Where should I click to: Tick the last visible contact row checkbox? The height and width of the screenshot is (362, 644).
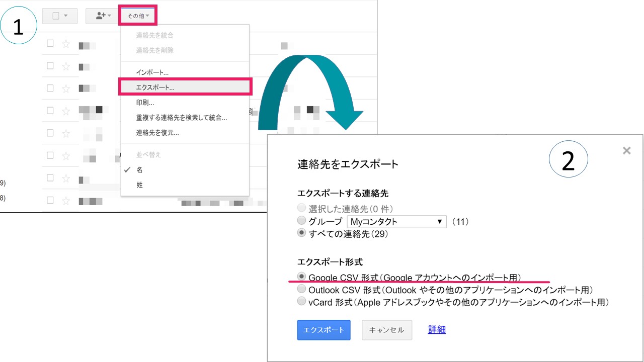tap(50, 200)
